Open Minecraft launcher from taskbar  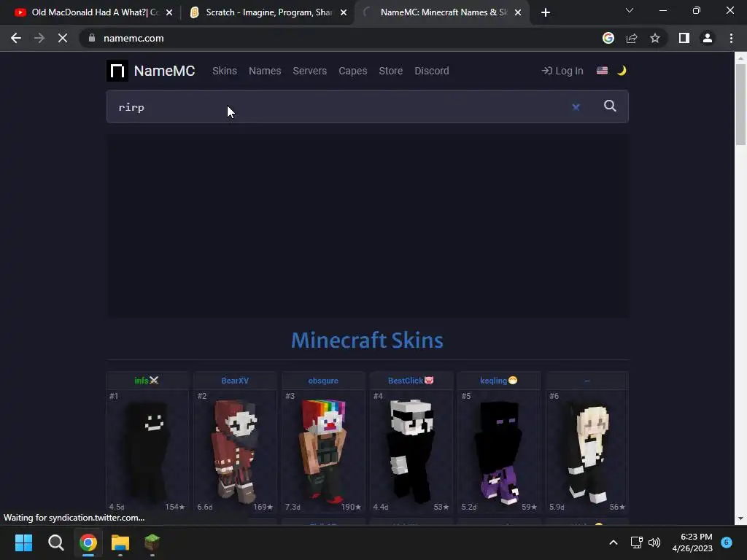click(152, 542)
